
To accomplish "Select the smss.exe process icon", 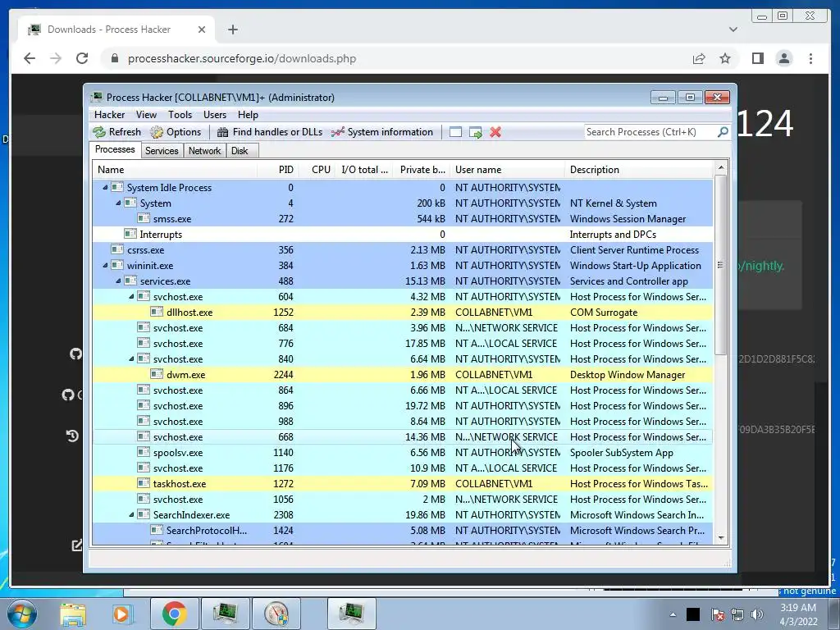I will click(143, 218).
